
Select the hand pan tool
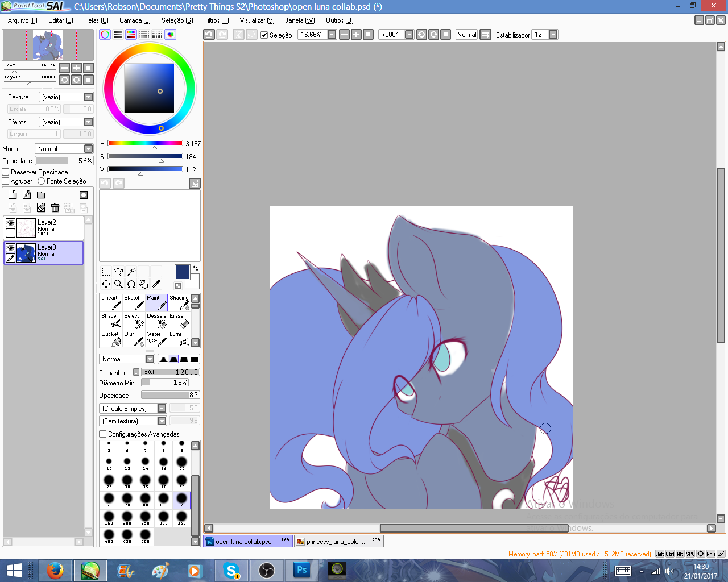click(x=143, y=284)
